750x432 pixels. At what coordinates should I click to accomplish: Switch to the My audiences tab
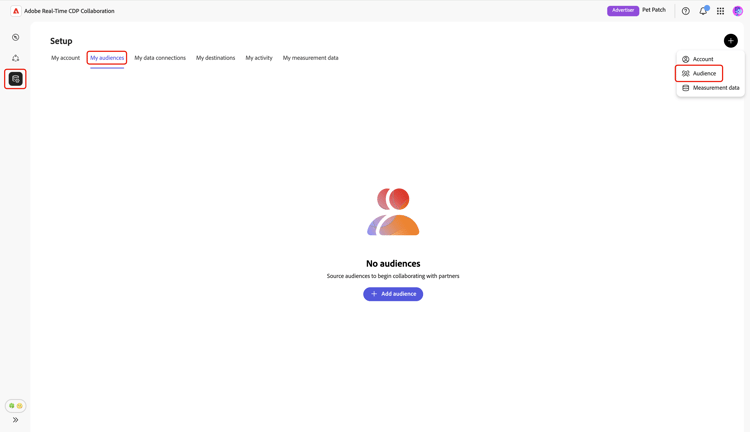(107, 58)
